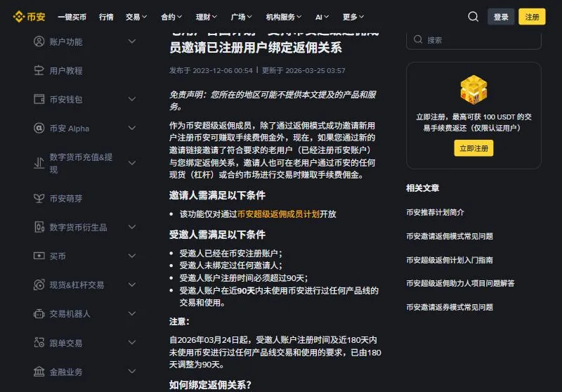Expand the 账户功能 chevron
This screenshot has height=392, width=562.
(x=132, y=41)
